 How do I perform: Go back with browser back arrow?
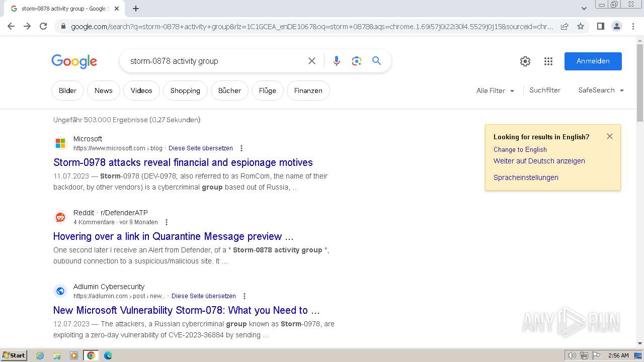pos(11,26)
